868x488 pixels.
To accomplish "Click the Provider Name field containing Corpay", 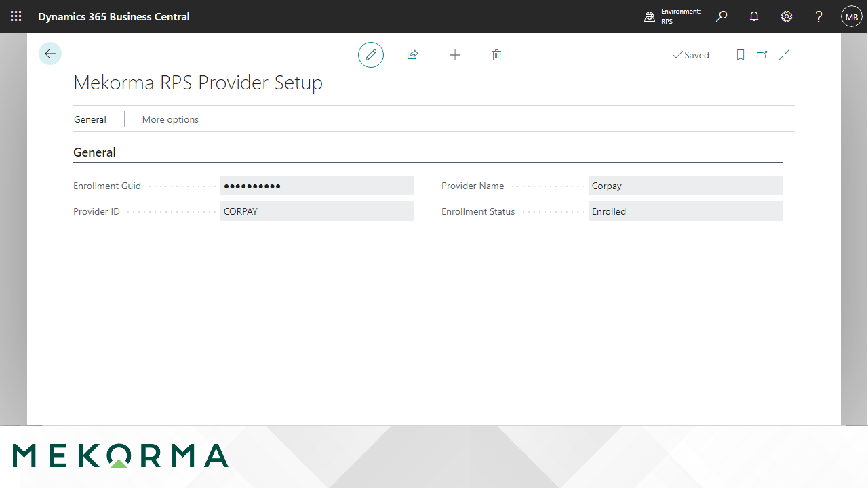I will tap(686, 186).
